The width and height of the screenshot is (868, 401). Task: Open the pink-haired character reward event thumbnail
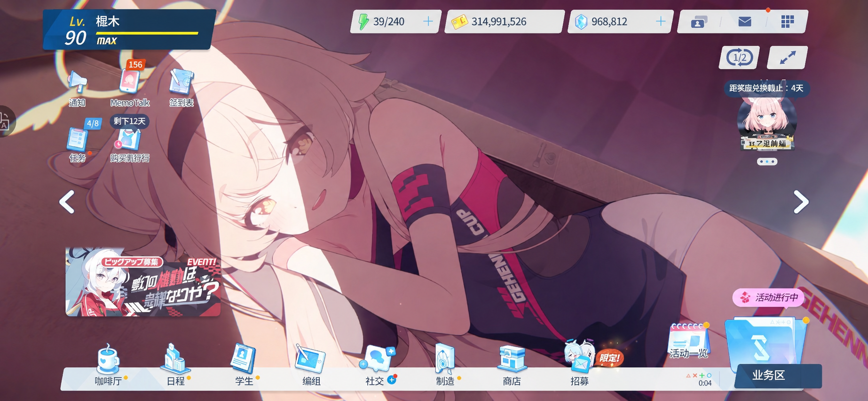pos(767,123)
